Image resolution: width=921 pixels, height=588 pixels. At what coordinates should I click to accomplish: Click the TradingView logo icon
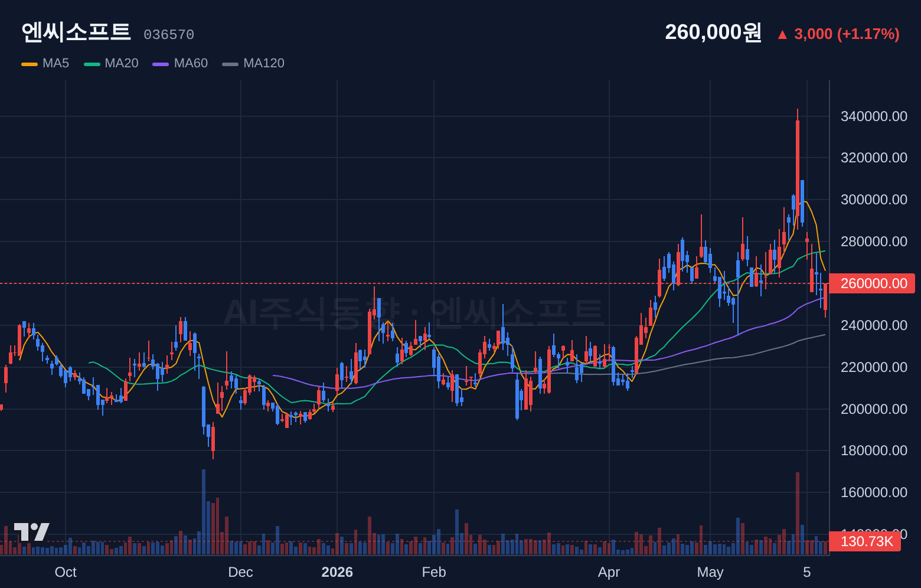click(x=31, y=532)
